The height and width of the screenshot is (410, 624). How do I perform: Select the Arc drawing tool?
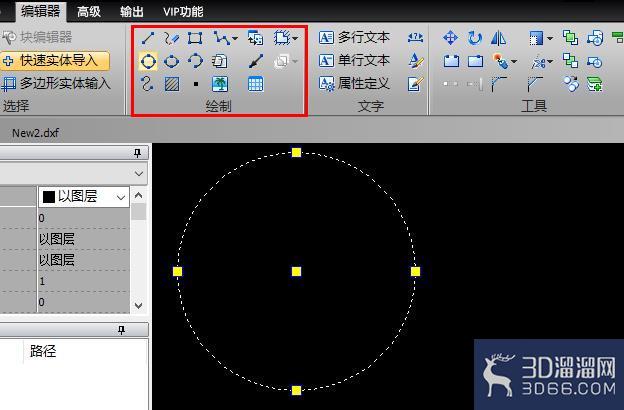pyautogui.click(x=195, y=61)
